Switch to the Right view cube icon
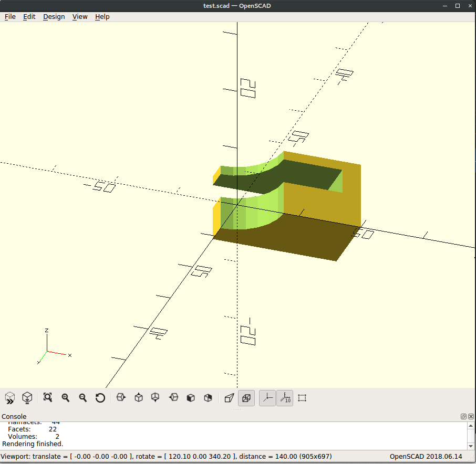476x464 pixels. tap(121, 398)
